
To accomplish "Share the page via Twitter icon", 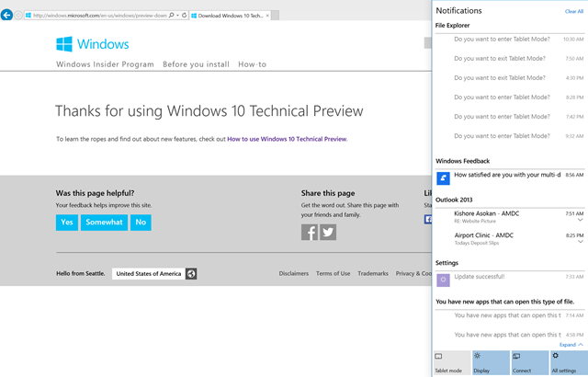I will pyautogui.click(x=328, y=233).
